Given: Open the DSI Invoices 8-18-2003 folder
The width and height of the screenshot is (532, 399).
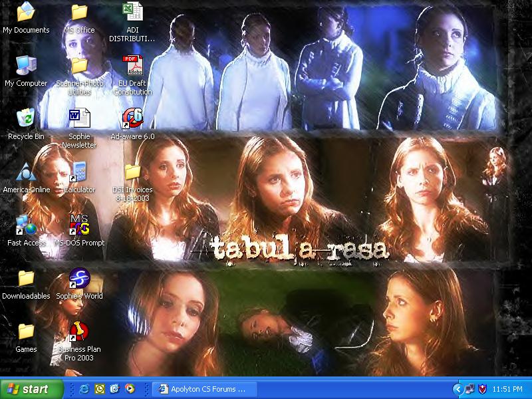Looking at the screenshot, I should [132, 172].
